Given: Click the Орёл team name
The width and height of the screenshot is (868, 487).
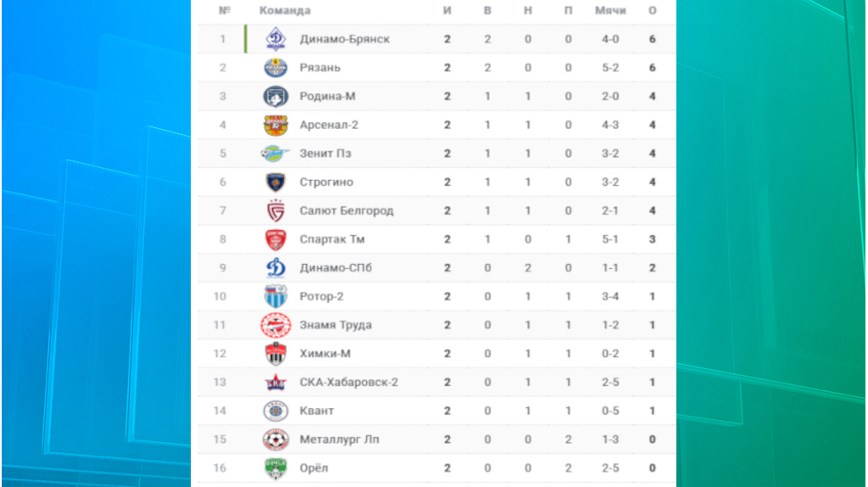Looking at the screenshot, I should (x=314, y=468).
